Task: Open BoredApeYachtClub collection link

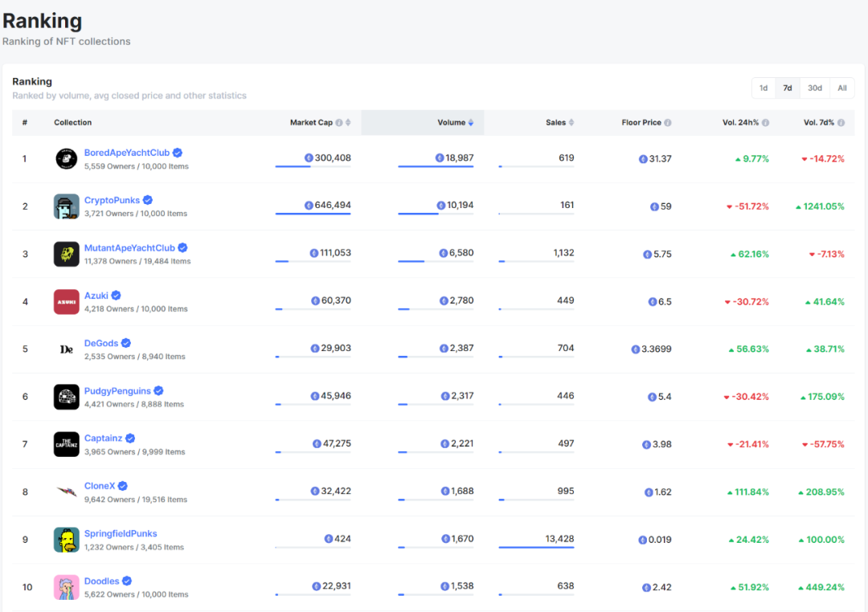Action: pos(127,153)
